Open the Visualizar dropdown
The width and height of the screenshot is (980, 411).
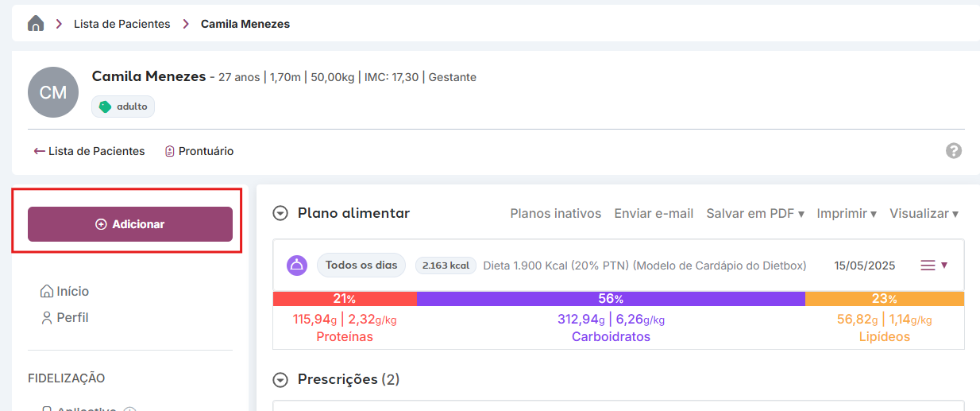(924, 214)
